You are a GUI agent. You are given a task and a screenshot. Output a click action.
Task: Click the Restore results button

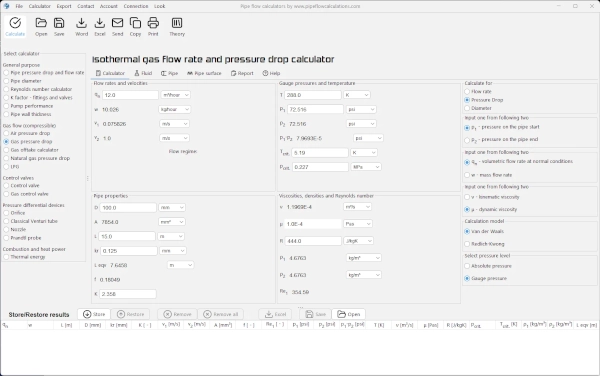pyautogui.click(x=130, y=314)
